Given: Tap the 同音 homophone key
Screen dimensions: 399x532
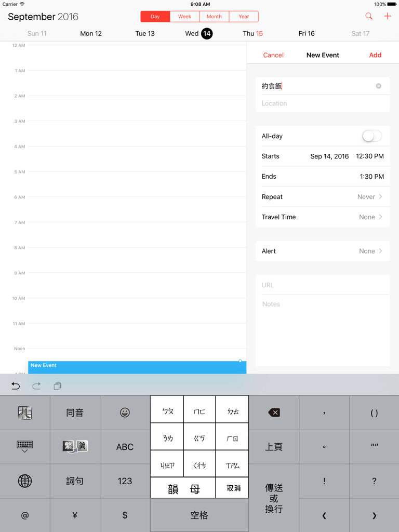Looking at the screenshot, I should pyautogui.click(x=75, y=413).
